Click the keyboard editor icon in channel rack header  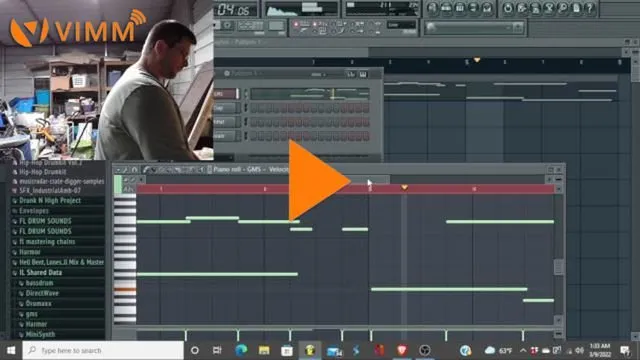tap(363, 74)
